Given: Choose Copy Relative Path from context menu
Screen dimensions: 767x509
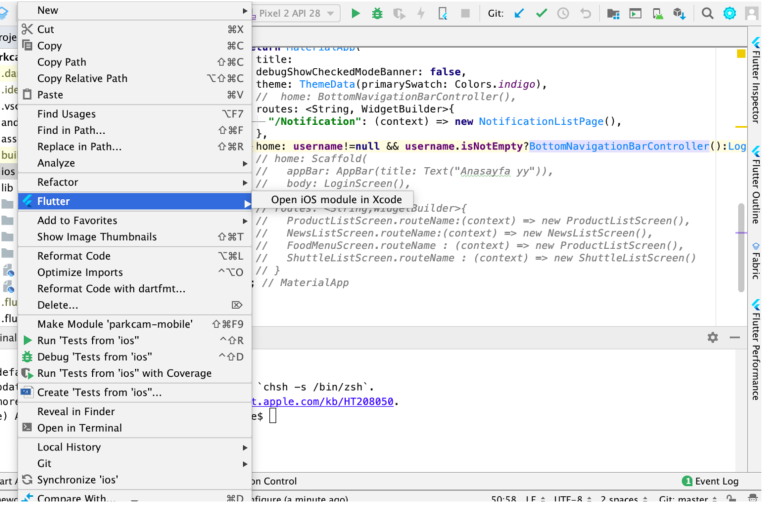Looking at the screenshot, I should click(82, 78).
